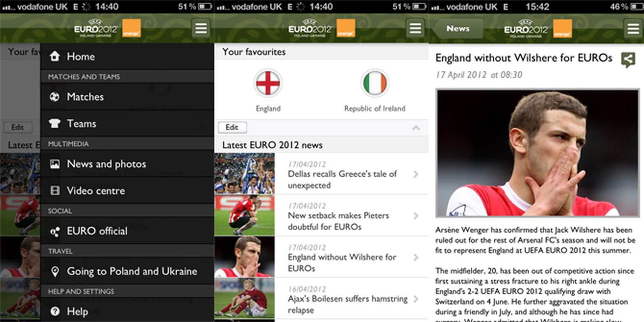Select Teams menu item
This screenshot has width=644, height=322.
click(127, 124)
